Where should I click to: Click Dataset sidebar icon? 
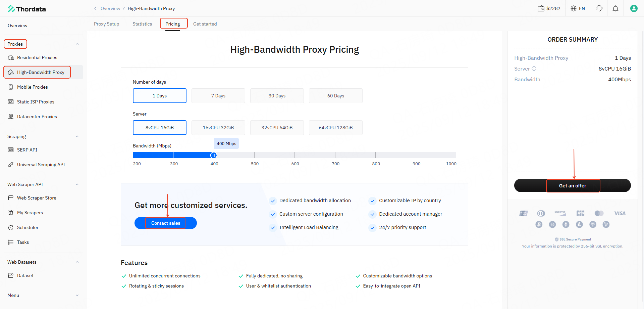(x=11, y=275)
